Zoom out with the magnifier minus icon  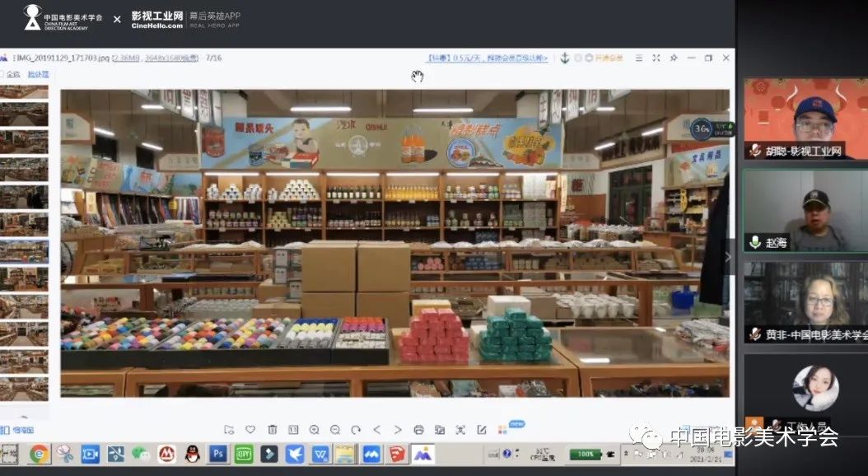335,430
